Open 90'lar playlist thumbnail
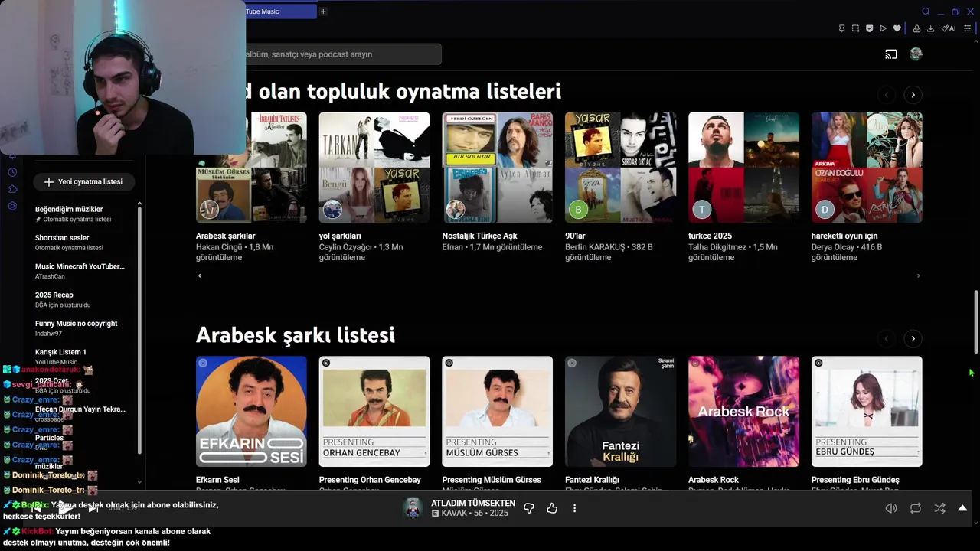The width and height of the screenshot is (980, 551). tap(620, 168)
